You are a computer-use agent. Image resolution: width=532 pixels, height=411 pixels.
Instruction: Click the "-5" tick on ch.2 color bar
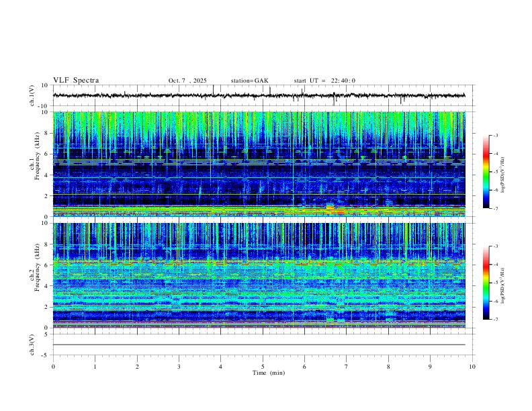(496, 283)
